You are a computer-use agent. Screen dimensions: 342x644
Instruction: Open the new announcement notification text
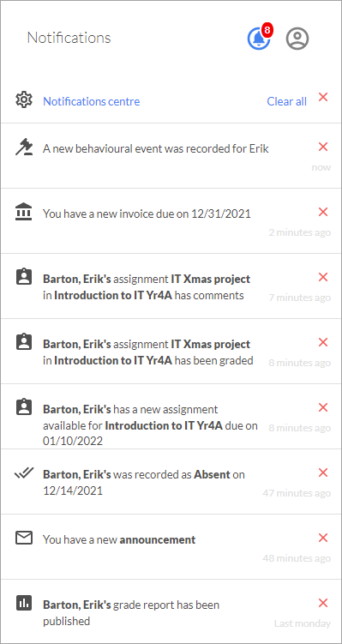click(119, 539)
